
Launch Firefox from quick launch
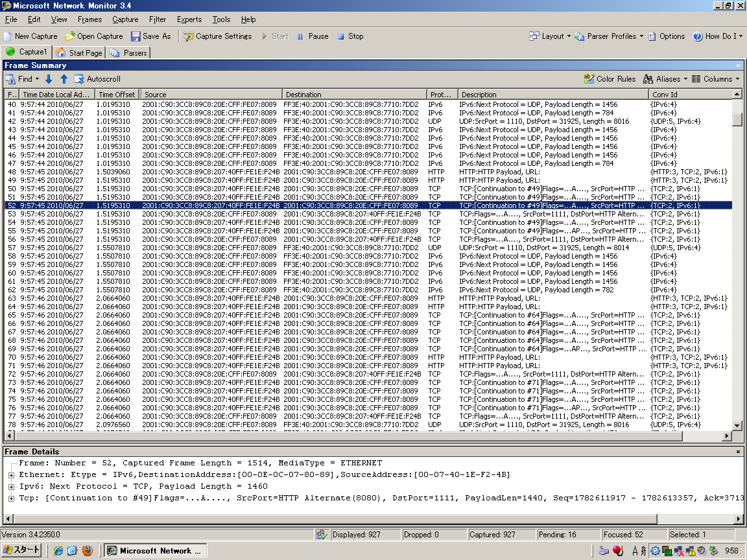click(x=87, y=551)
